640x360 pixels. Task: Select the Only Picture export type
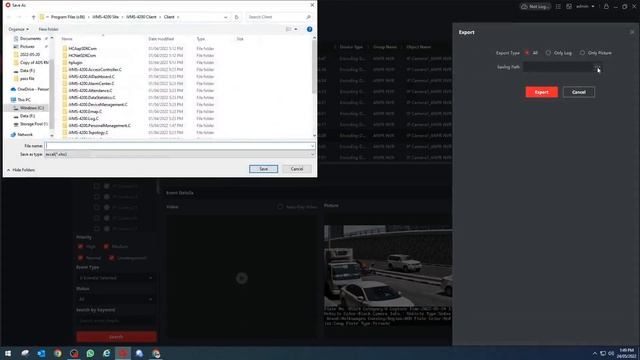click(x=582, y=53)
